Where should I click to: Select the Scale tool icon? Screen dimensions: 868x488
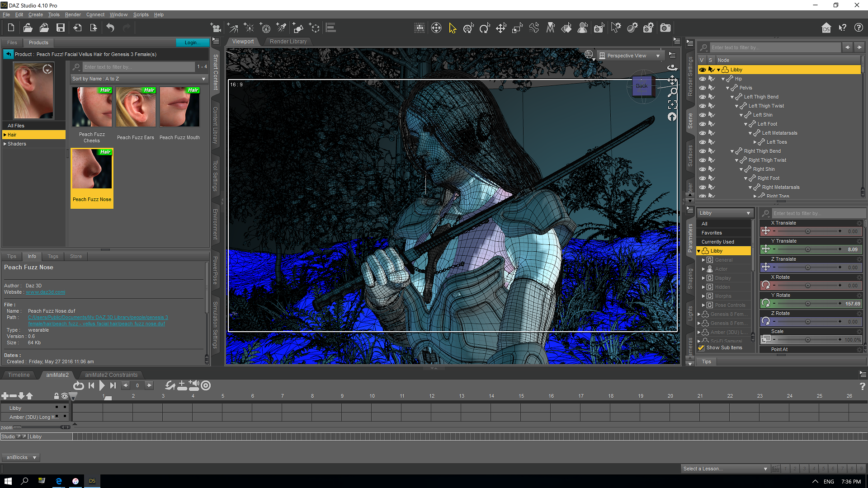pyautogui.click(x=517, y=28)
